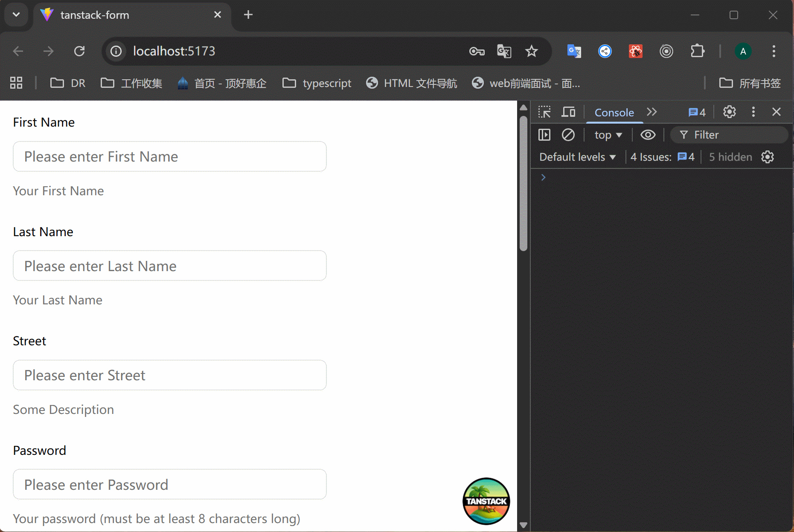Open the Google Translate extension icon
Viewport: 794px width, 532px height.
point(574,52)
